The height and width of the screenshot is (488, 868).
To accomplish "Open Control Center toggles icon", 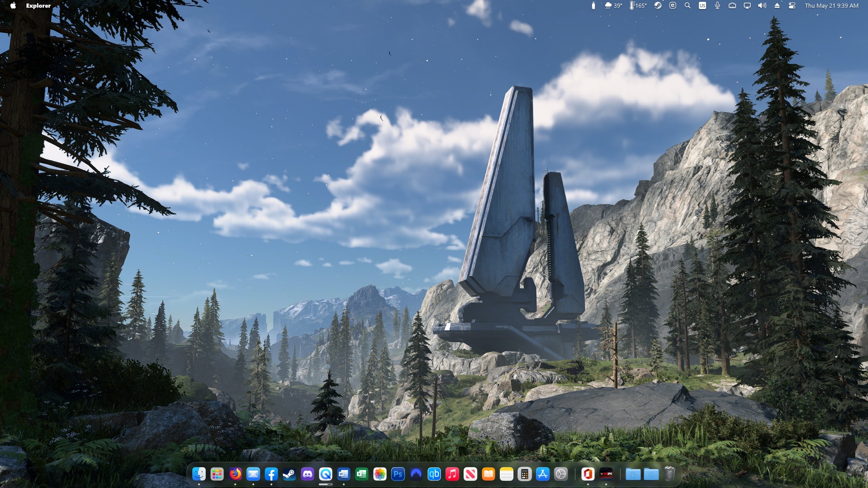I will coord(792,5).
